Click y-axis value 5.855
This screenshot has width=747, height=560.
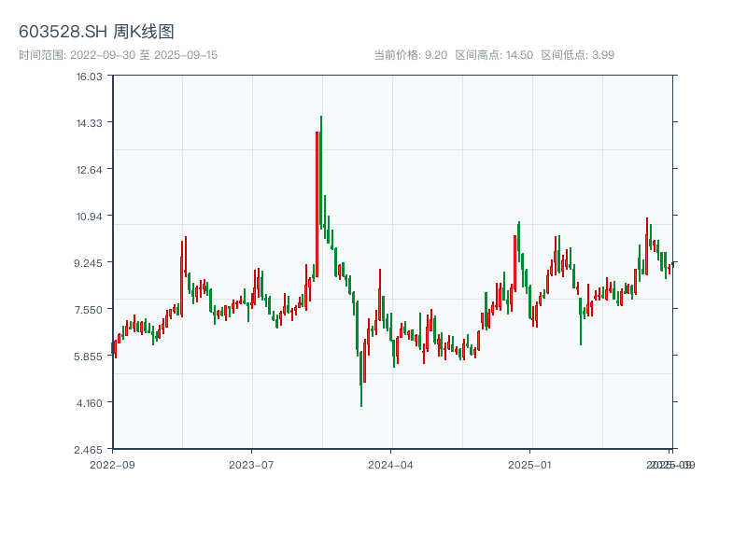pyautogui.click(x=88, y=357)
